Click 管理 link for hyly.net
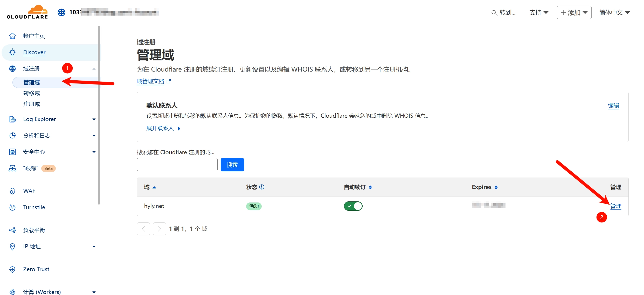The height and width of the screenshot is (295, 644). [615, 206]
